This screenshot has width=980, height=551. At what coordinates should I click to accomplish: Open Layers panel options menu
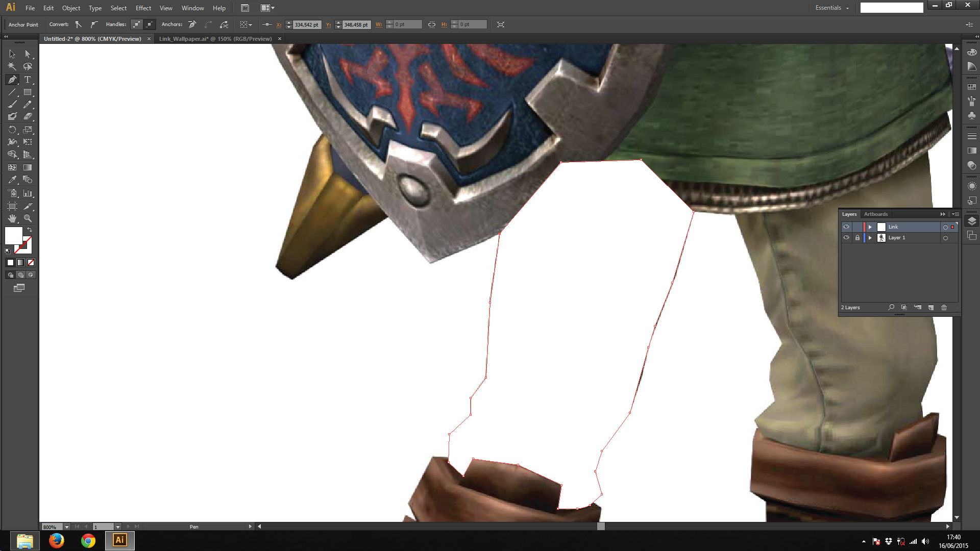point(955,214)
